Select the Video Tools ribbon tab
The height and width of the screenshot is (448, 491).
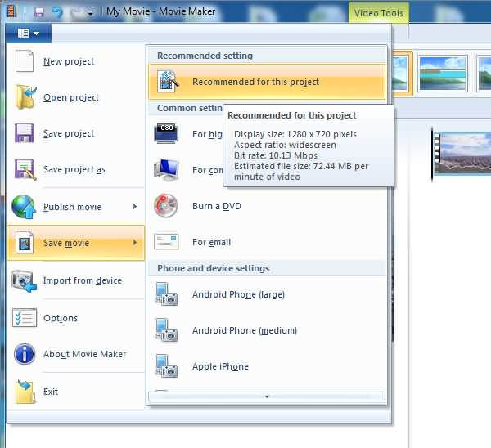(x=378, y=13)
